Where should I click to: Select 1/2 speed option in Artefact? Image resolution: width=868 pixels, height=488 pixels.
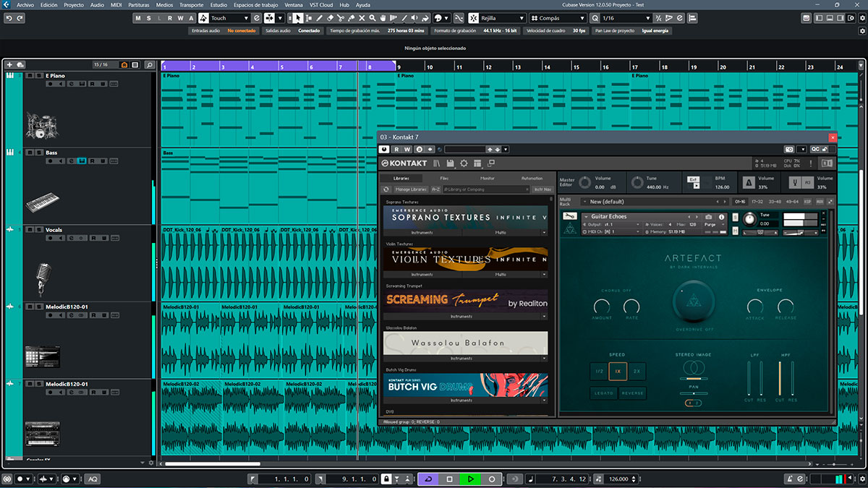click(599, 372)
